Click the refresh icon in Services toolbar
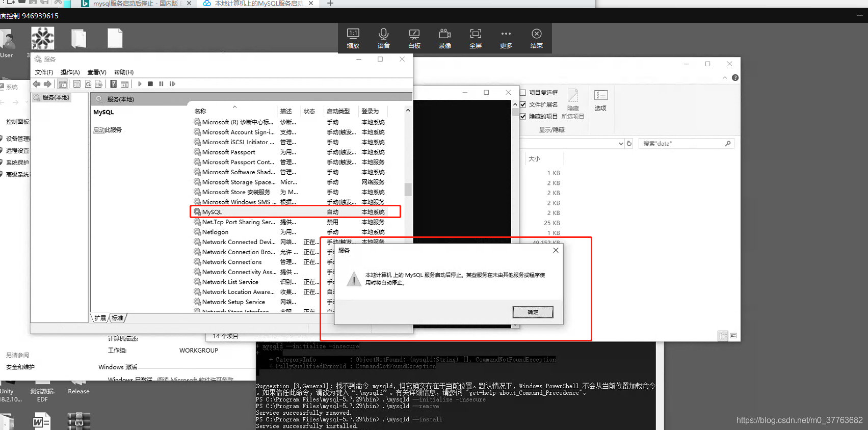The width and height of the screenshot is (868, 430). tap(88, 84)
